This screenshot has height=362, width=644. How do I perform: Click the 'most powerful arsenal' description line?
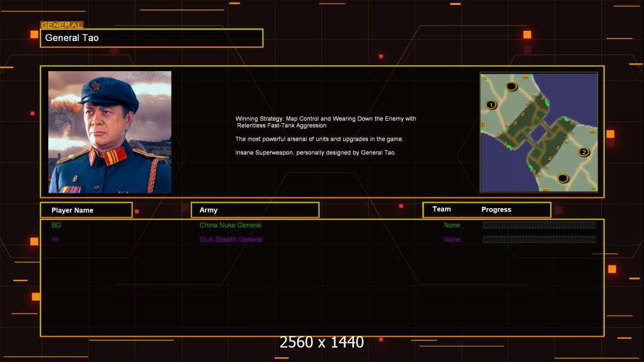pos(319,139)
